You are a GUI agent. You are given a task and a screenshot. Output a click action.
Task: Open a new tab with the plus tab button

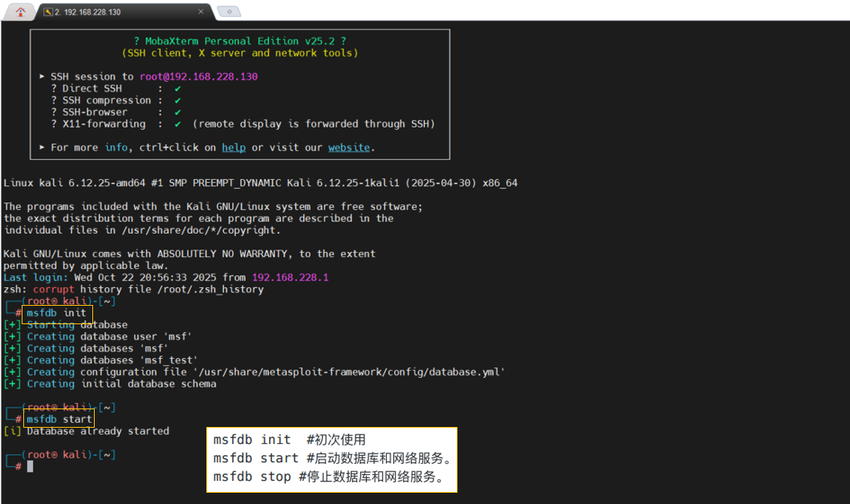229,11
